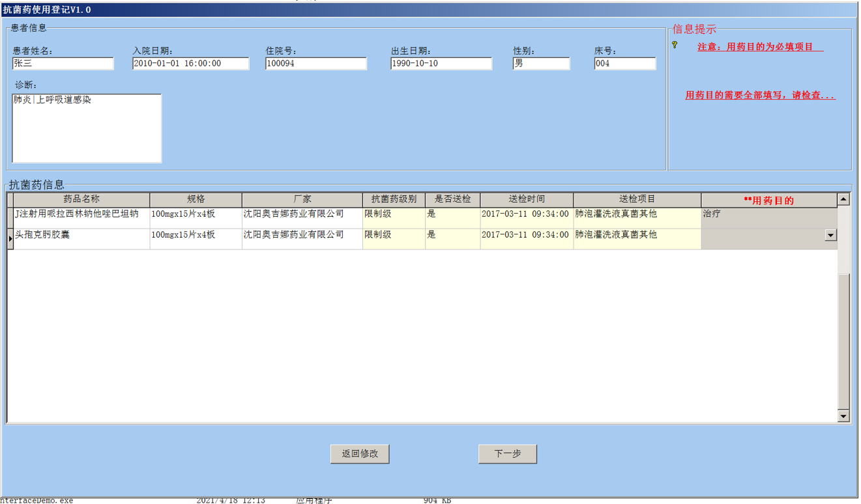
Task: Click the yellow hint icon in 信息提示
Action: point(675,45)
